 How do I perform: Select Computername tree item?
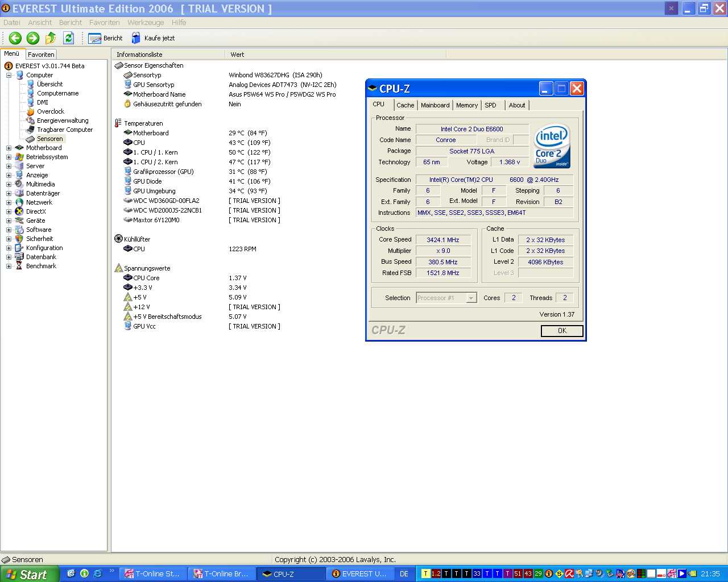pos(58,93)
